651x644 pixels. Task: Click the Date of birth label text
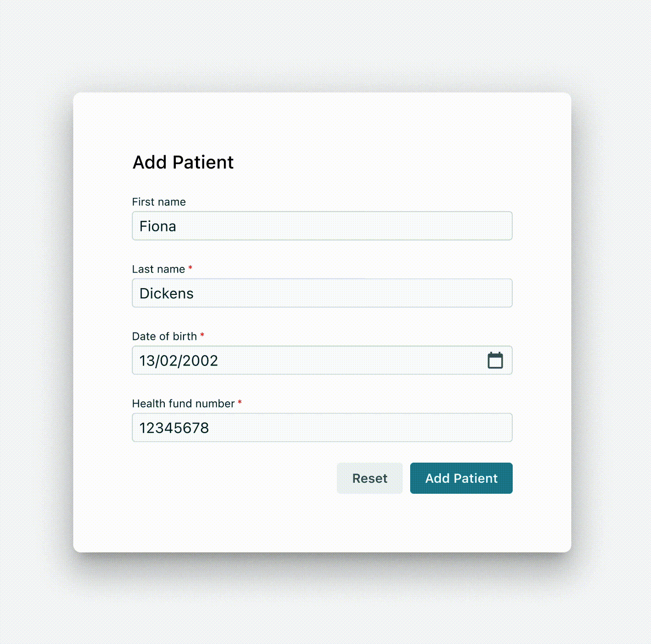[x=164, y=337]
